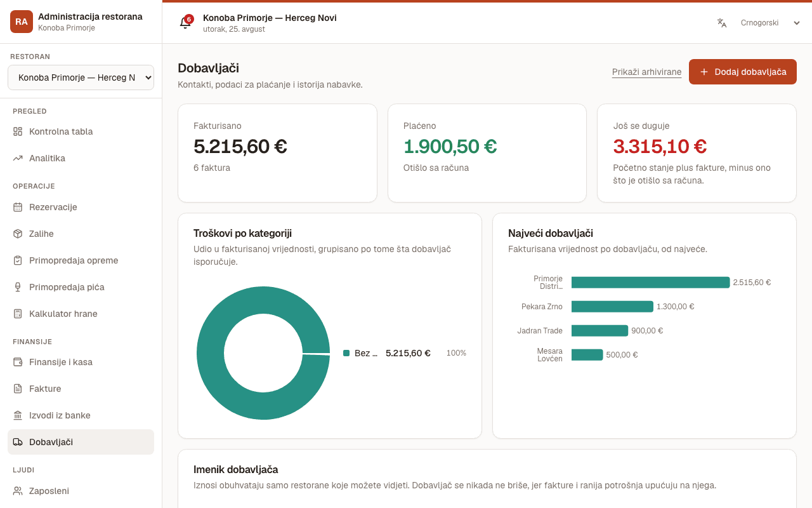Click the 500,00 € bar value
The image size is (812, 508).
622,355
